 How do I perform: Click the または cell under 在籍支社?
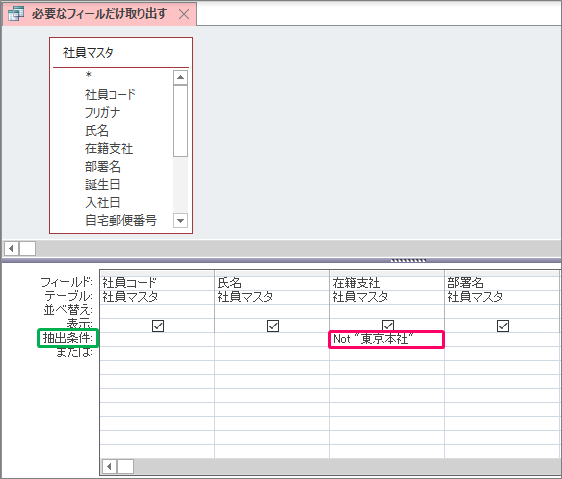pos(387,354)
